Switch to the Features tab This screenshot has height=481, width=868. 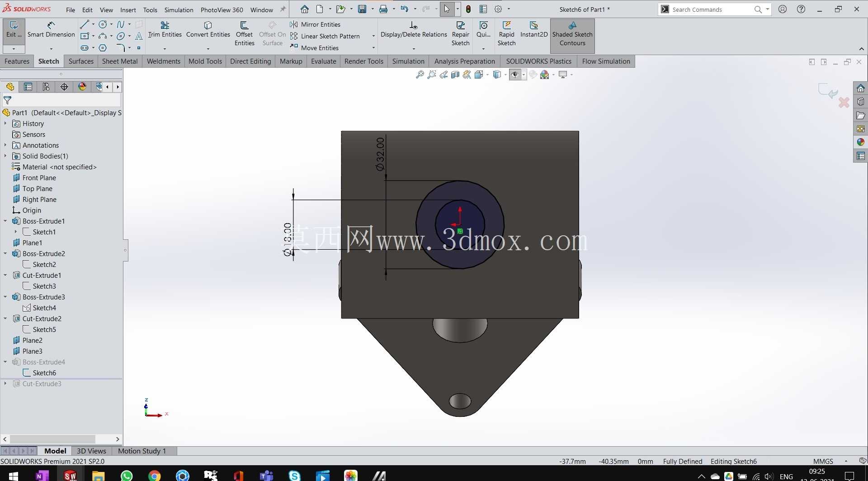tap(17, 61)
